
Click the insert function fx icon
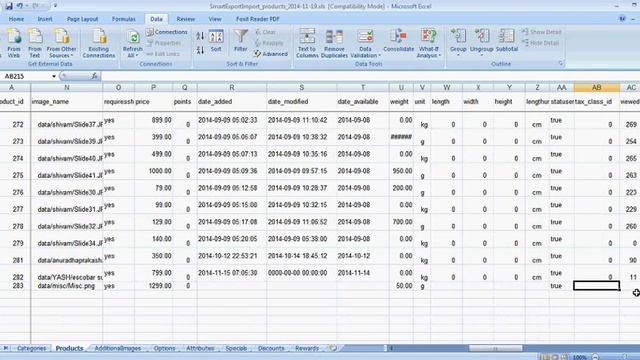[94, 76]
